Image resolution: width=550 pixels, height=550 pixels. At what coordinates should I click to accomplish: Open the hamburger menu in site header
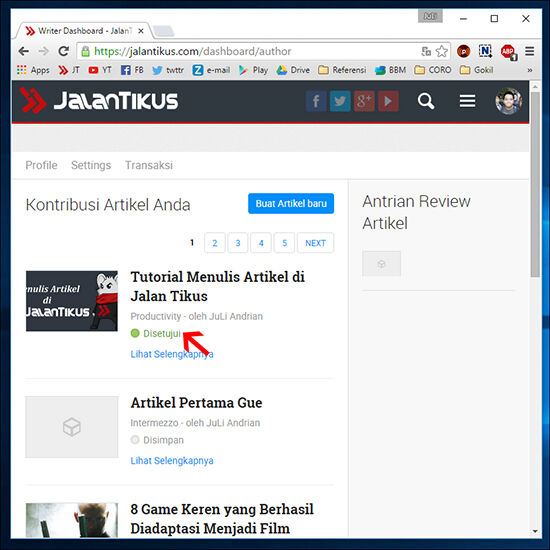coord(467,101)
